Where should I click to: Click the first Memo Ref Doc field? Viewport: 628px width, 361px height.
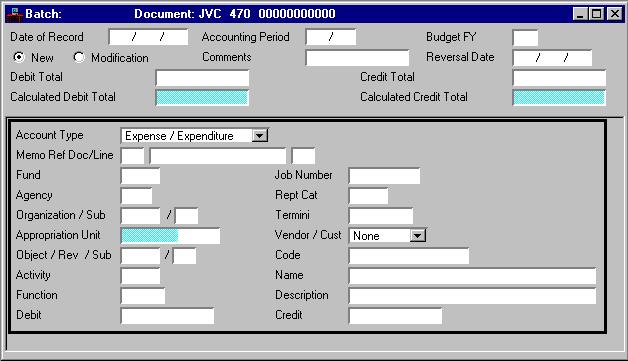(x=133, y=156)
